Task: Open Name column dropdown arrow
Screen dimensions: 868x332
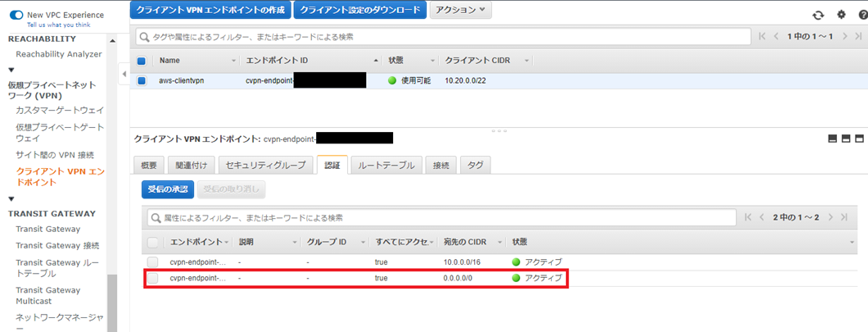Action: click(233, 61)
